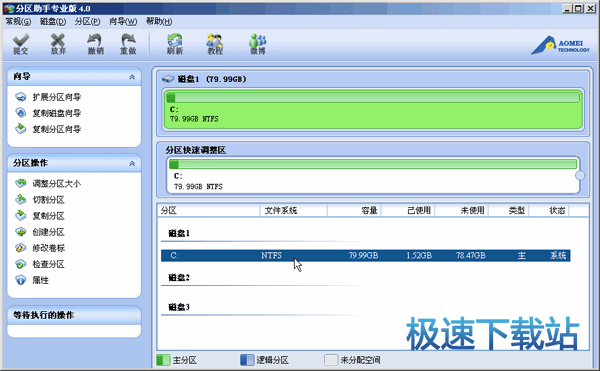Image resolution: width=600 pixels, height=371 pixels.
Task: Sort by the 状态 column header
Action: pyautogui.click(x=549, y=210)
